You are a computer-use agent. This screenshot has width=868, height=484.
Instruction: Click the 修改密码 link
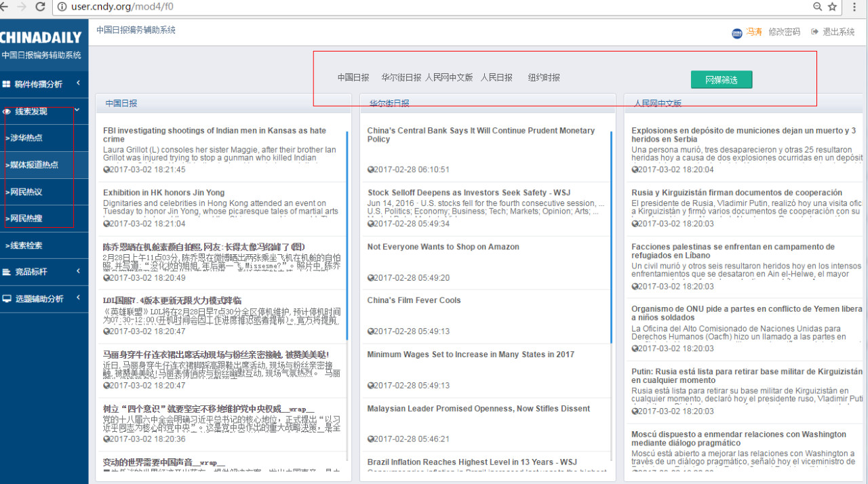(x=785, y=32)
